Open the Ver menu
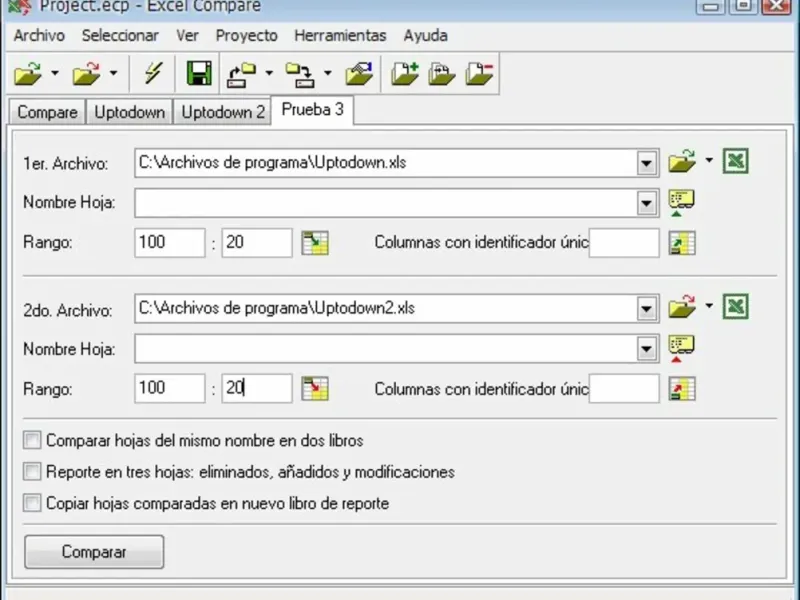The width and height of the screenshot is (800, 600). coord(187,36)
